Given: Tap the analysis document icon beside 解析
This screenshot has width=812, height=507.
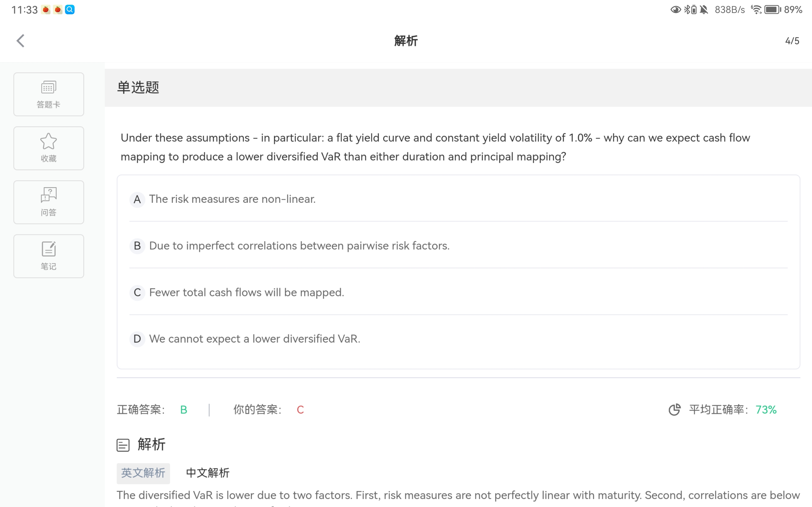Looking at the screenshot, I should coord(123,445).
